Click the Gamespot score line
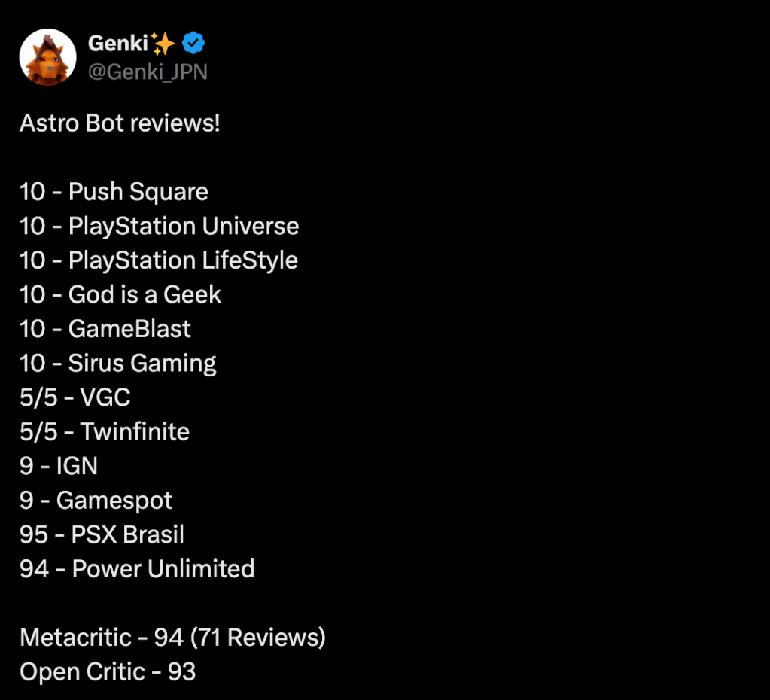Image resolution: width=770 pixels, height=700 pixels. [x=96, y=501]
